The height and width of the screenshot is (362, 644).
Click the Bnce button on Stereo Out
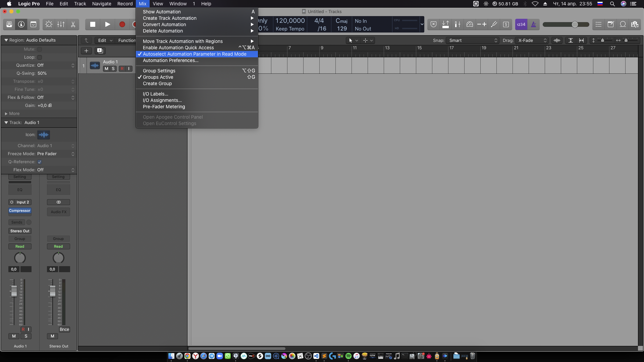pos(64,329)
